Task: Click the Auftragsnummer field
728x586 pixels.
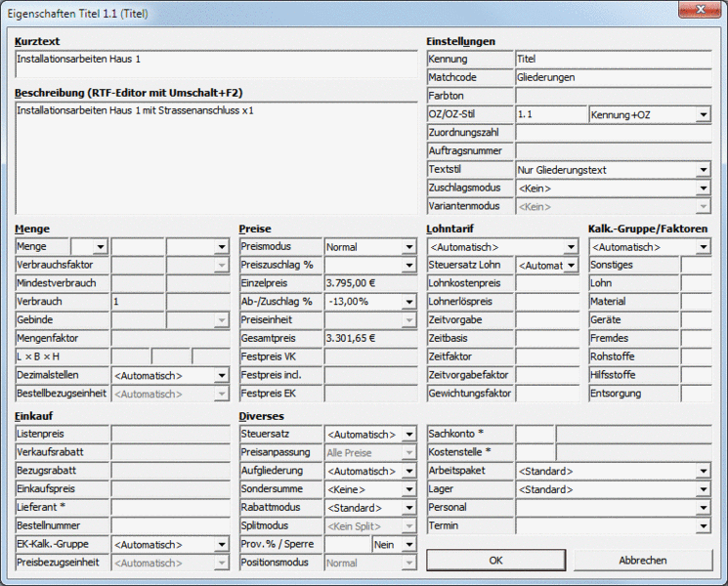Action: [614, 150]
